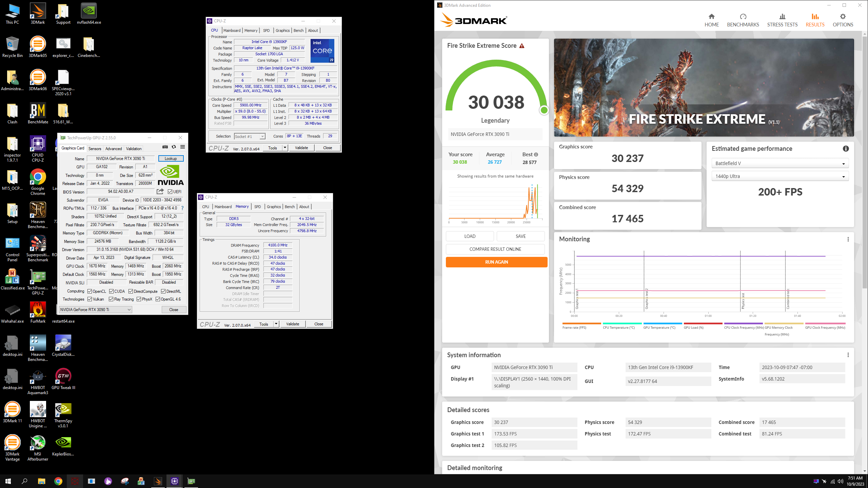Click the SAVE button in 3DMark
The width and height of the screenshot is (868, 488).
click(520, 236)
